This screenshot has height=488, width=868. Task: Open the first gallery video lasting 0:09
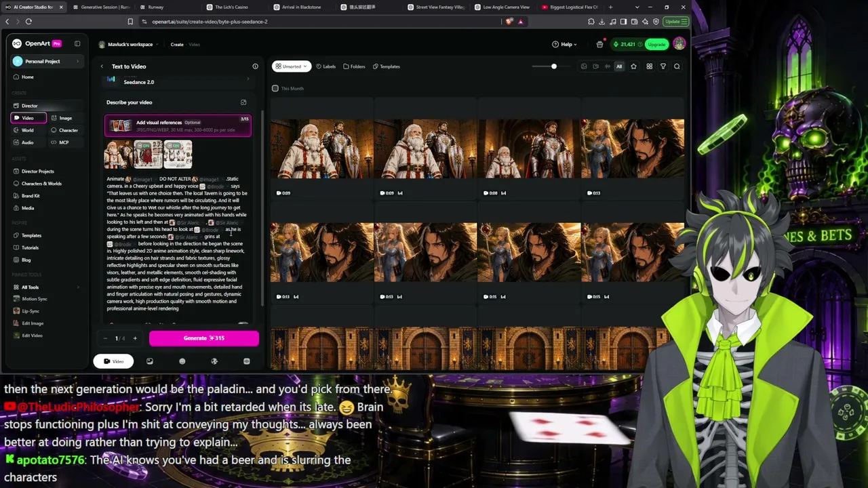coord(322,149)
